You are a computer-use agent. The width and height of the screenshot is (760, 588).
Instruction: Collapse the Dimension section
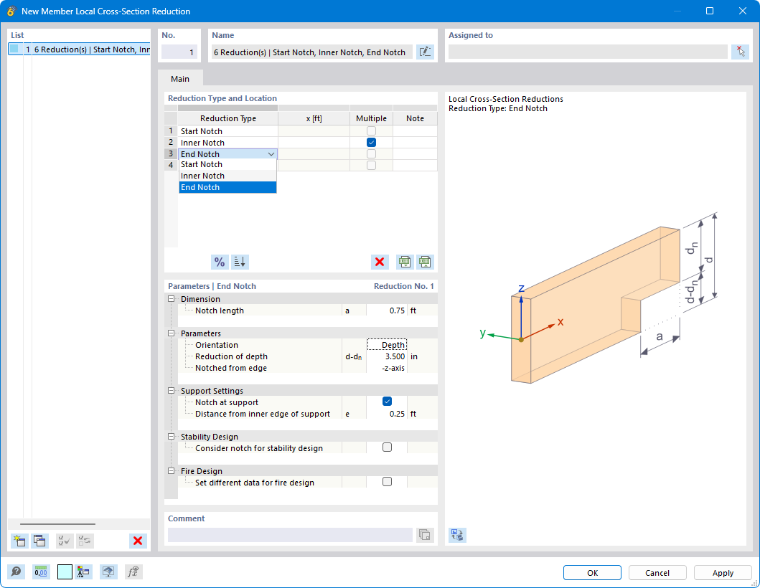(171, 299)
